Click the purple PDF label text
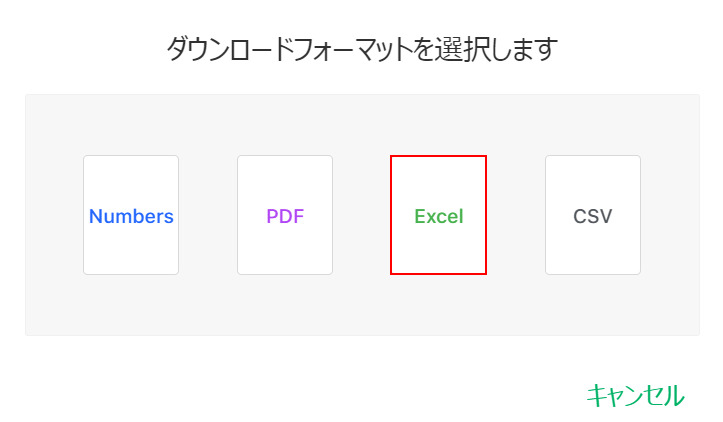The image size is (723, 422). 285,216
